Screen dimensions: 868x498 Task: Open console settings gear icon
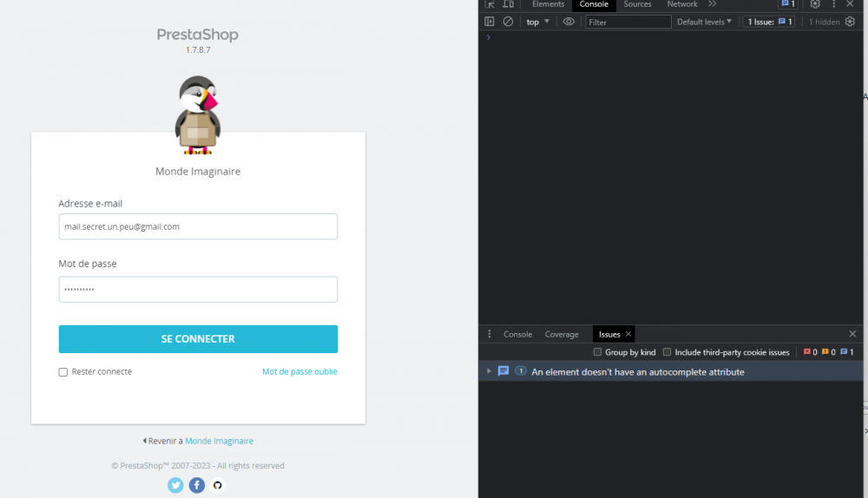851,22
